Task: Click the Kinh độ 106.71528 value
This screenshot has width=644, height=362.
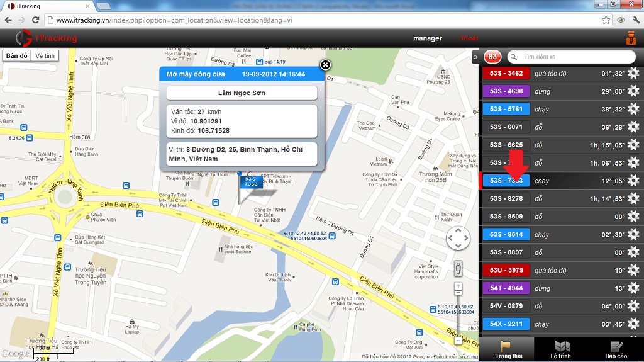Action: coord(214,131)
